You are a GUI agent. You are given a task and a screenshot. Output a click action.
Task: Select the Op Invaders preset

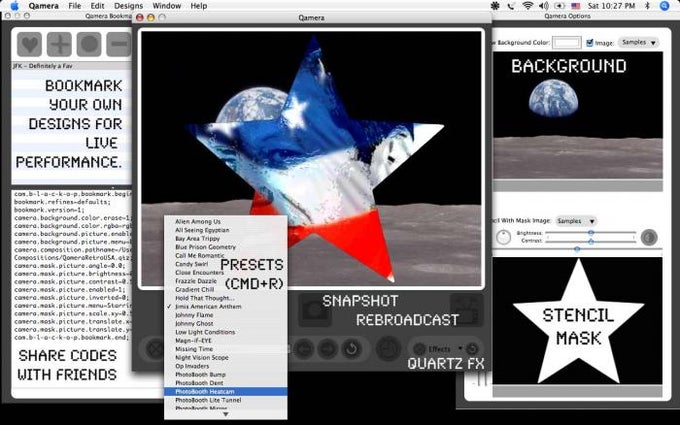click(226, 366)
